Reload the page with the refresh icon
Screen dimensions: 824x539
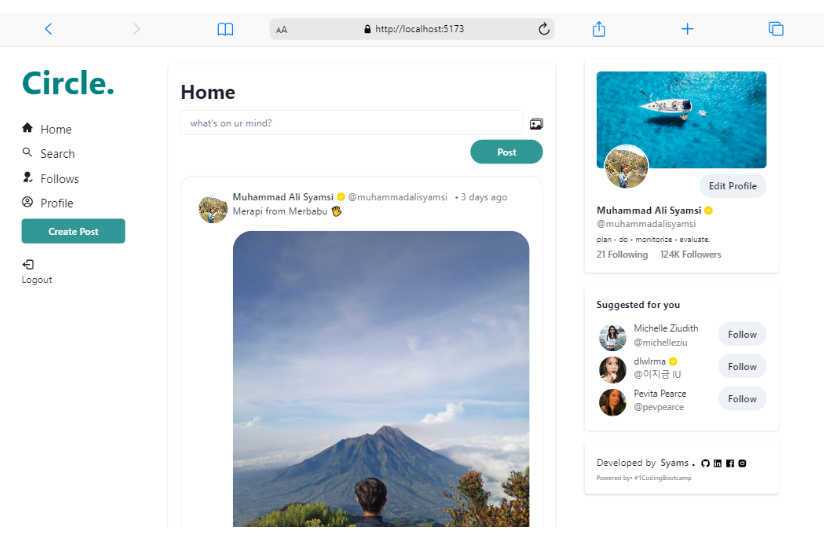[x=544, y=29]
